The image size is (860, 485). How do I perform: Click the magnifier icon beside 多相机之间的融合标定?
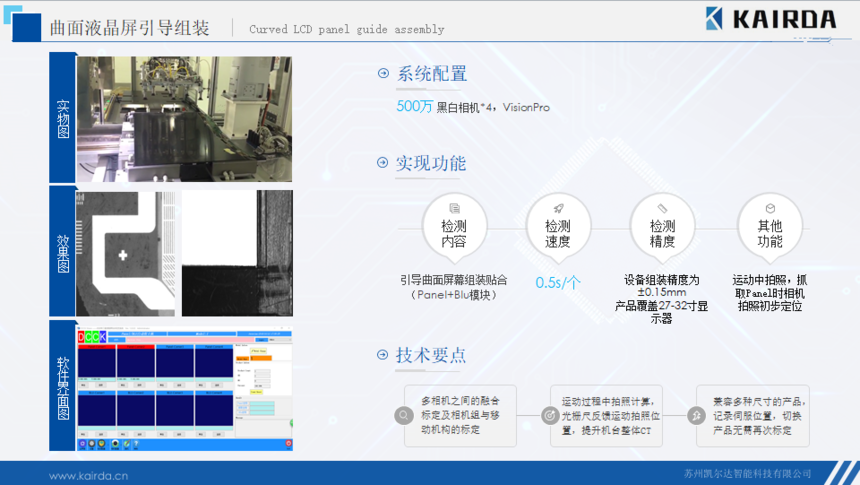(x=404, y=415)
